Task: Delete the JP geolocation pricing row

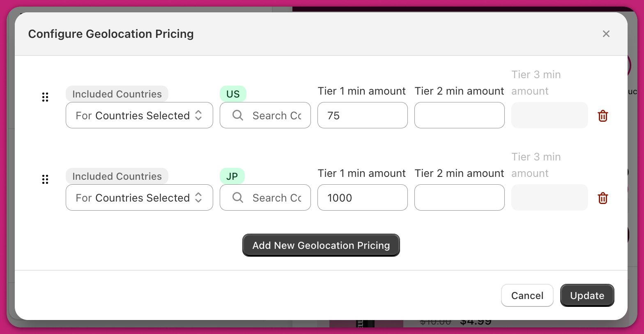Action: coord(603,198)
